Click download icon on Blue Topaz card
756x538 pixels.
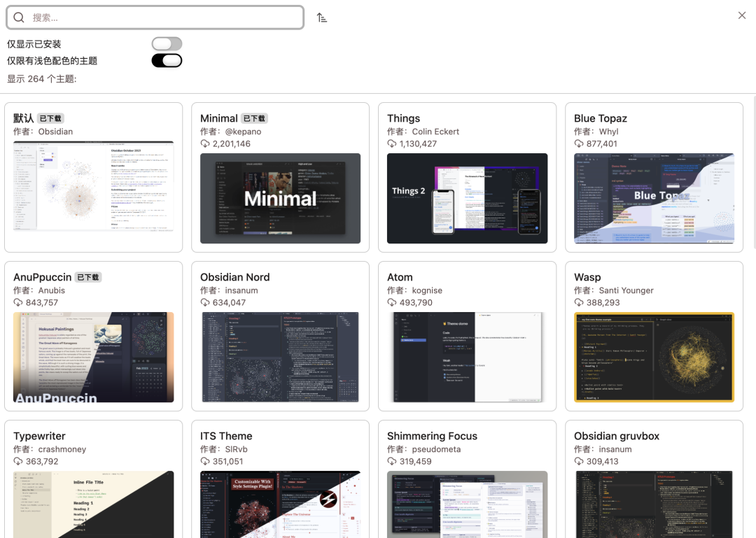pyautogui.click(x=579, y=143)
